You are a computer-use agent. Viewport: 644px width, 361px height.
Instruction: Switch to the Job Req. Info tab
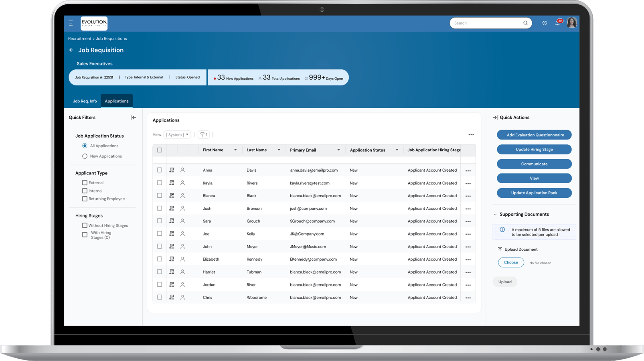coord(85,101)
